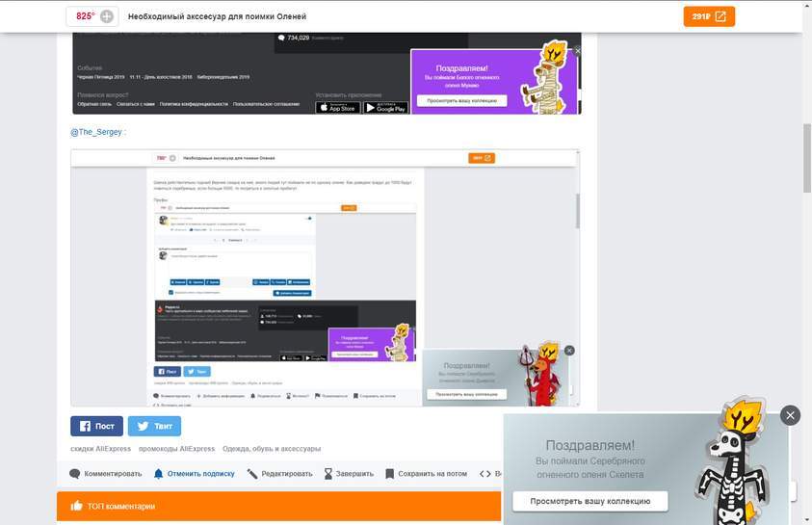Screen dimensions: 812x525
Task: Share on Twitter with the Твит button
Action: 154,426
